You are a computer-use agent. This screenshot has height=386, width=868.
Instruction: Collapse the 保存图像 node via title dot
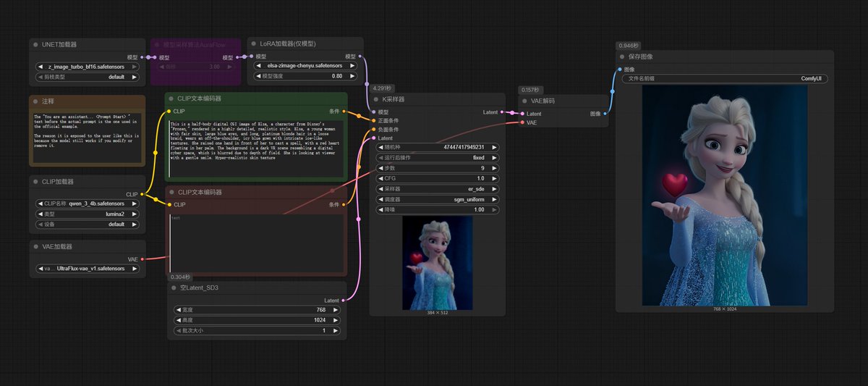pyautogui.click(x=622, y=56)
